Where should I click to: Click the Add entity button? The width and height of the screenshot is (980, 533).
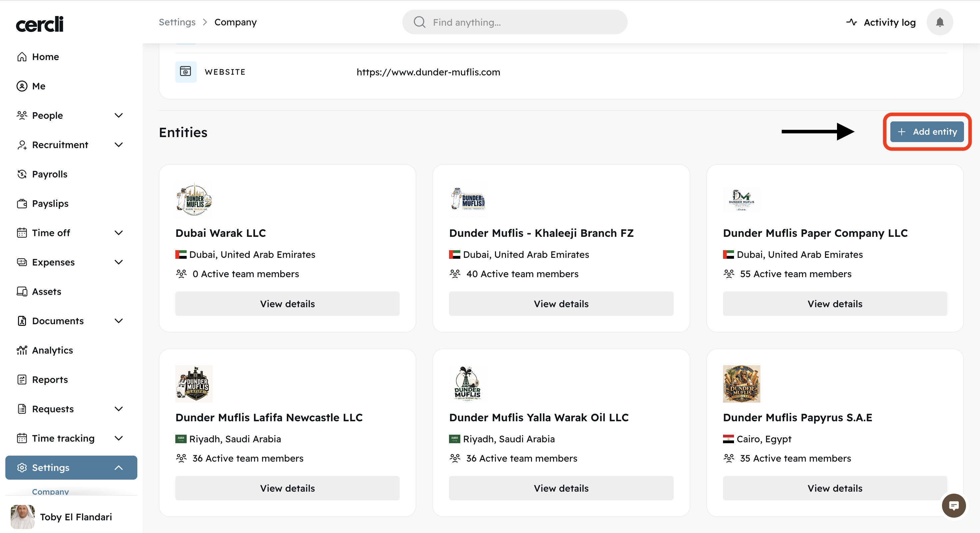point(926,132)
